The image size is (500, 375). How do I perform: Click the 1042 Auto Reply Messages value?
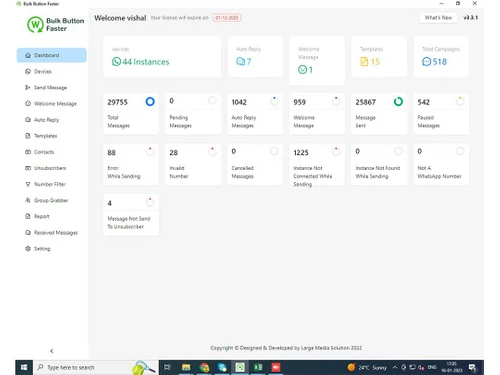point(239,102)
